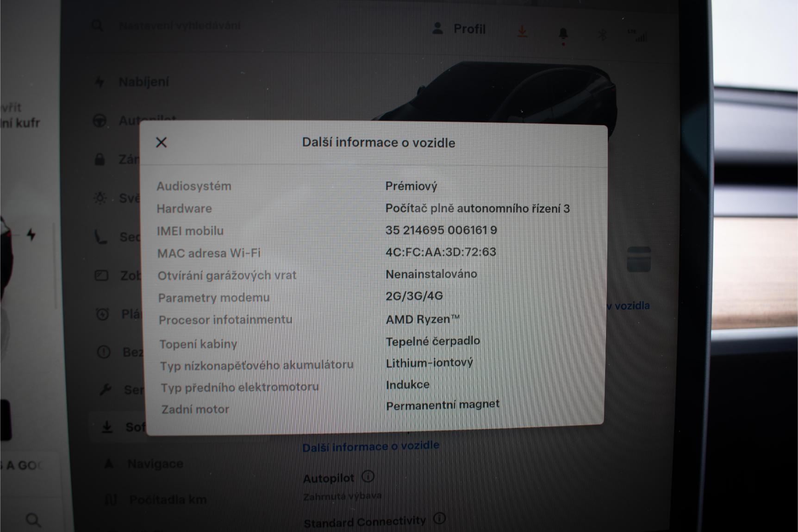Click the orange software download icon
The width and height of the screenshot is (798, 532).
pos(522,32)
